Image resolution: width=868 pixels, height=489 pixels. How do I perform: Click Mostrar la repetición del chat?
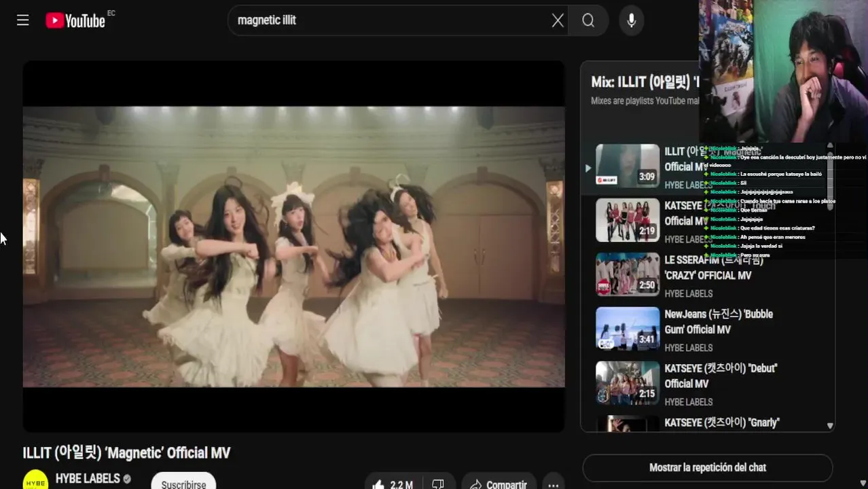[x=708, y=467]
